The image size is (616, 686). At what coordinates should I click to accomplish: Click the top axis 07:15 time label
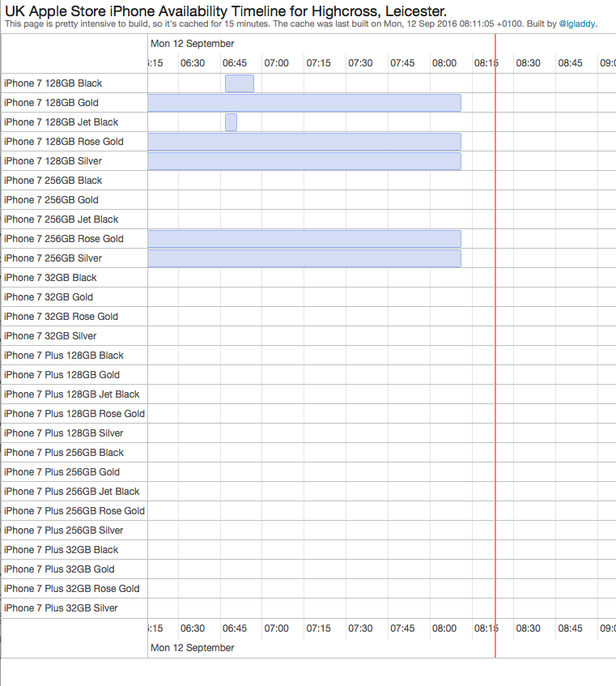point(319,63)
